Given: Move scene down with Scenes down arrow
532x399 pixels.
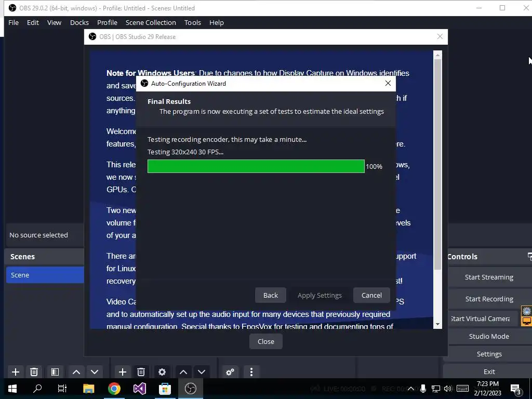Looking at the screenshot, I should (x=95, y=372).
